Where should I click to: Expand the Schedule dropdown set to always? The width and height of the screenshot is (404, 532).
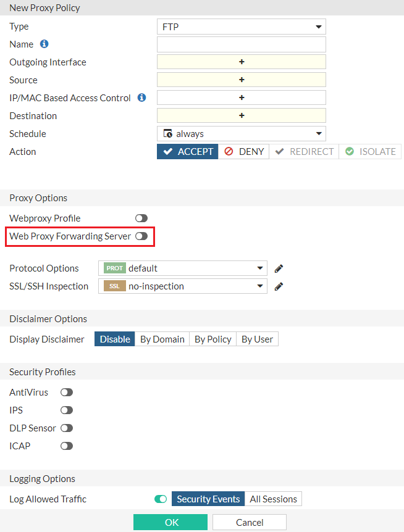point(241,133)
